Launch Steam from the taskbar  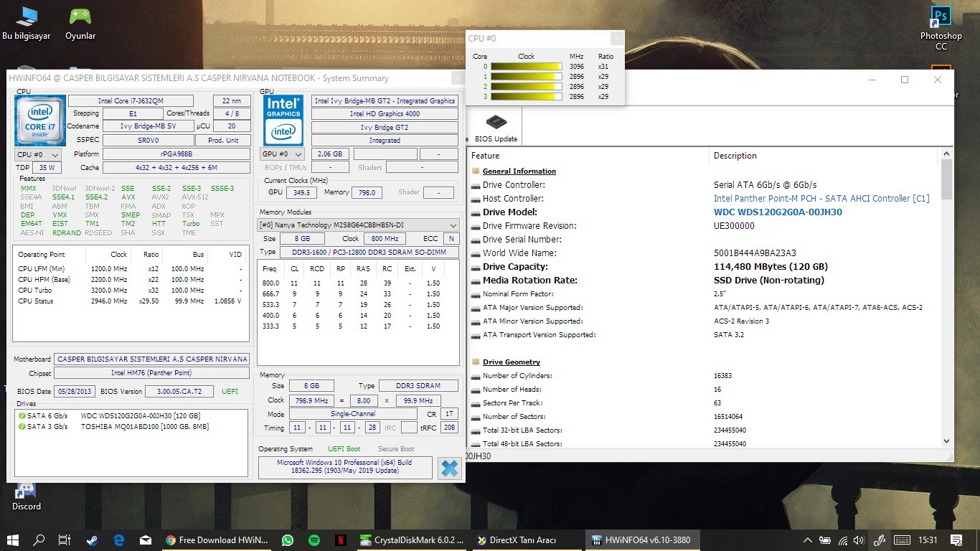click(x=93, y=540)
